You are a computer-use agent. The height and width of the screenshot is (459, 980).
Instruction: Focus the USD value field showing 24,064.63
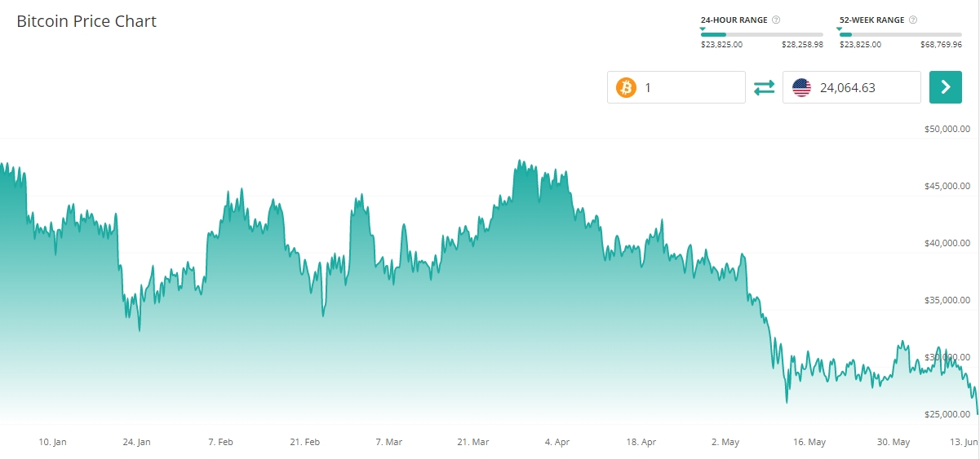(x=865, y=87)
